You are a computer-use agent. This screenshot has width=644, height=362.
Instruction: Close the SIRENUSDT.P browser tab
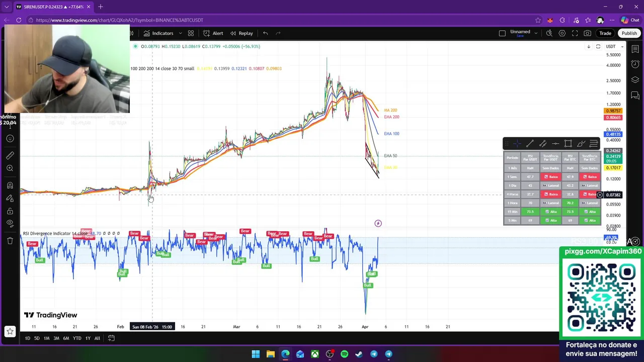pos(89,7)
